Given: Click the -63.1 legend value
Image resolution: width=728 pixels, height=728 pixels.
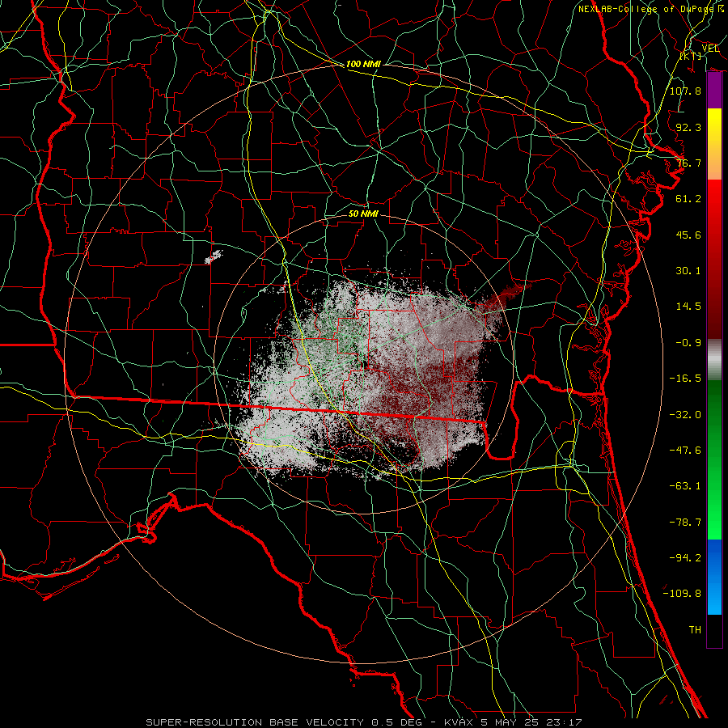Looking at the screenshot, I should click(685, 486).
